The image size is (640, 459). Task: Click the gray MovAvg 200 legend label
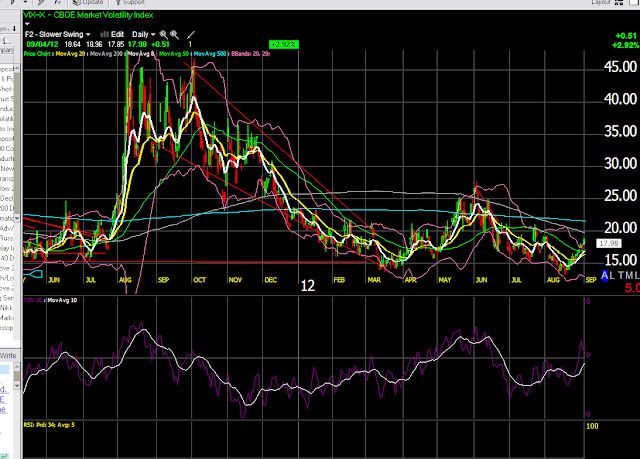click(x=108, y=53)
